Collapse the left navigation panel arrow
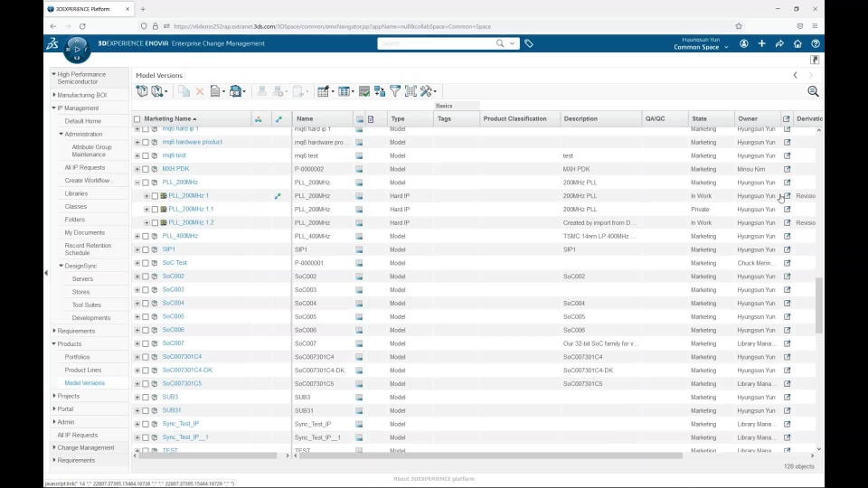The height and width of the screenshot is (488, 868). click(x=46, y=273)
